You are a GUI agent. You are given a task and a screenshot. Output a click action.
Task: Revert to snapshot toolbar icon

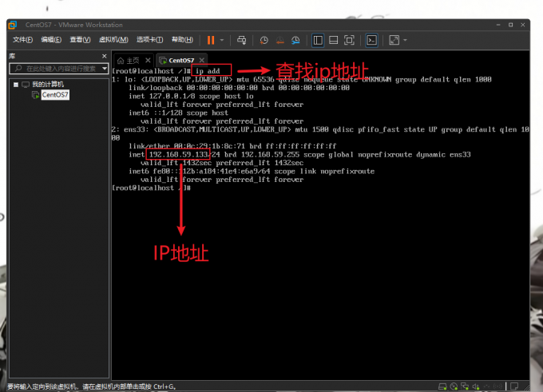click(x=279, y=40)
